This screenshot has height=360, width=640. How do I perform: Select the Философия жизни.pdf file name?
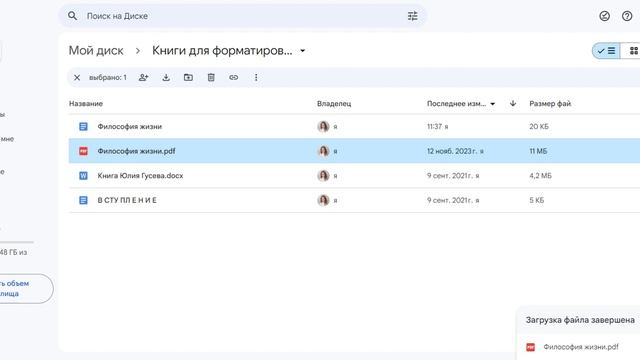tap(136, 151)
